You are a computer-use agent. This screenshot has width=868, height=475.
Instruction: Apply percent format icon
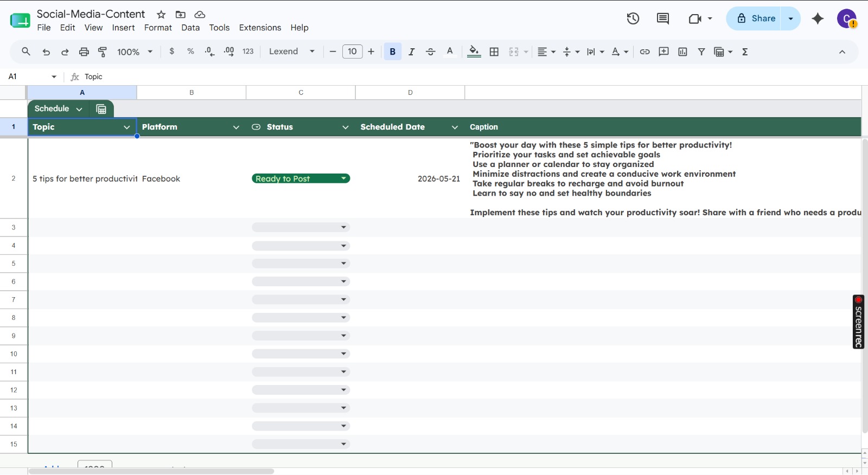190,52
